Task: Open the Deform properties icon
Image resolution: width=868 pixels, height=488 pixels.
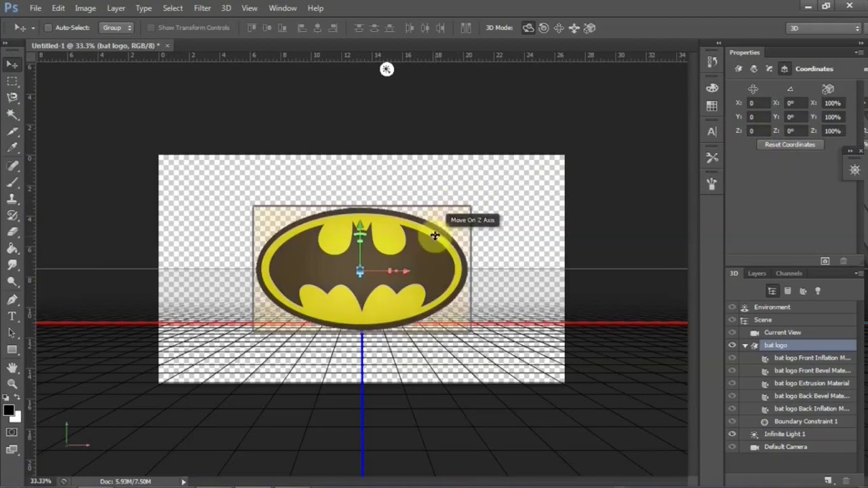Action: click(754, 68)
